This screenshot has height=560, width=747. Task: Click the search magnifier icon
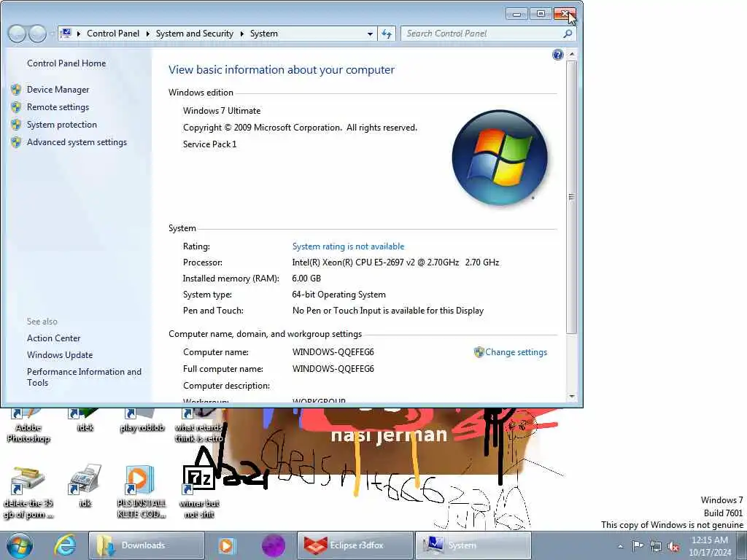(x=568, y=34)
